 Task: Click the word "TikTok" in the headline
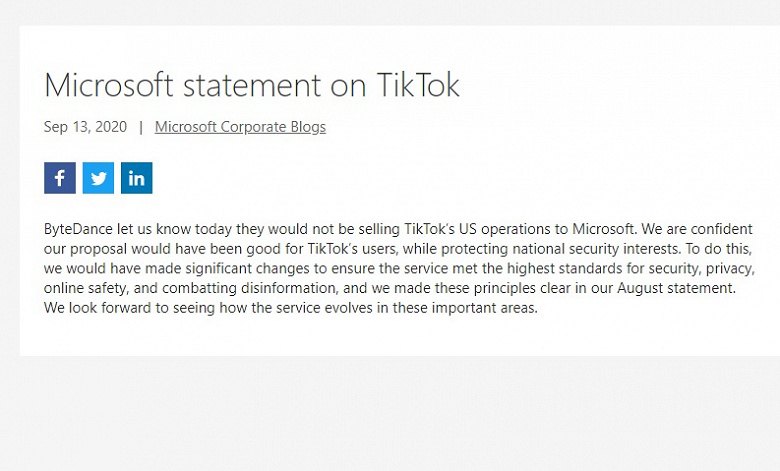click(418, 85)
